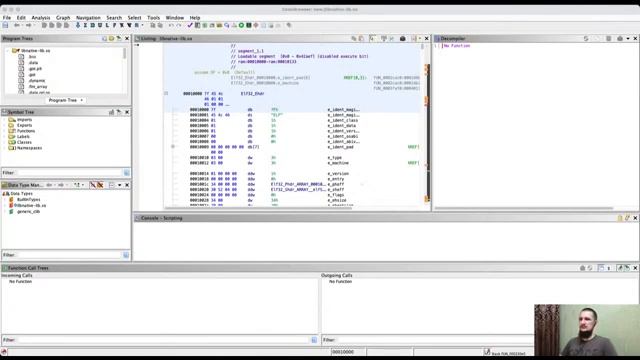Click the Listing paste icon
The height and width of the screenshot is (360, 640).
(361, 38)
